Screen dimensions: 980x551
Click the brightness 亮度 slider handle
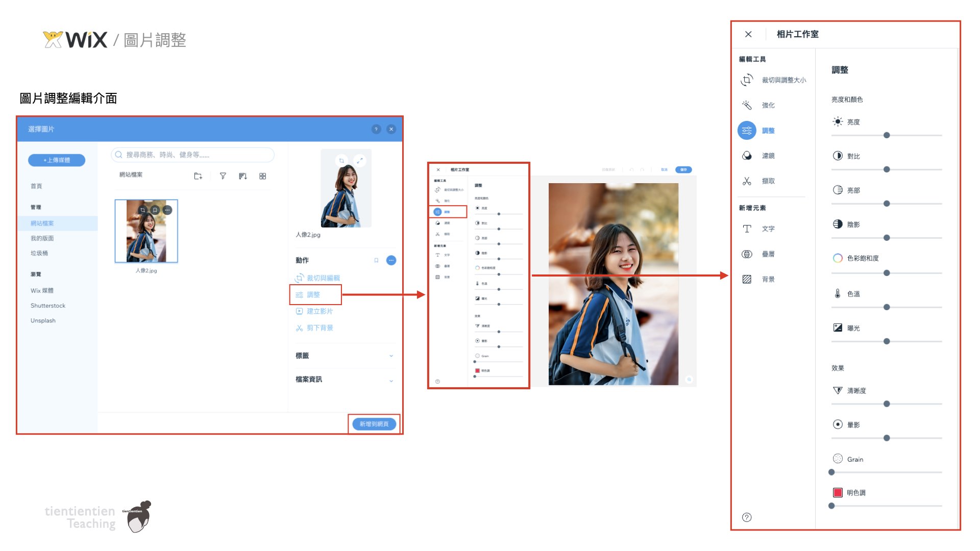pos(887,135)
